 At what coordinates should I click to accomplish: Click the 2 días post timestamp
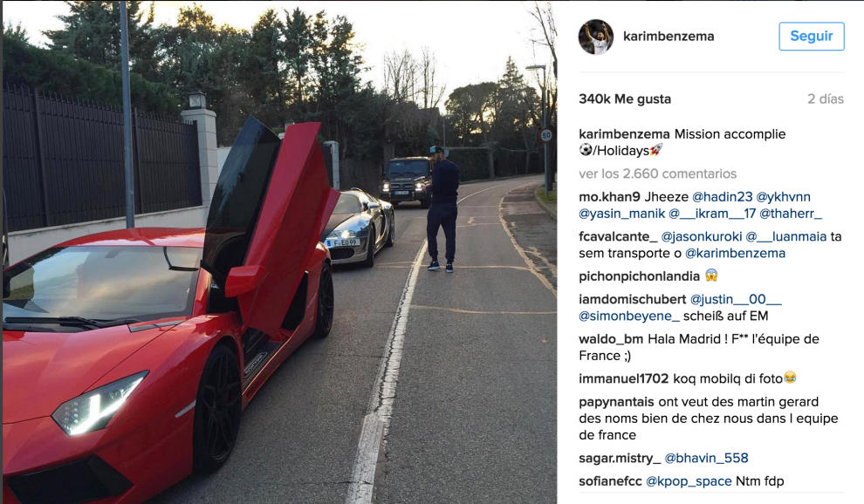tap(826, 99)
